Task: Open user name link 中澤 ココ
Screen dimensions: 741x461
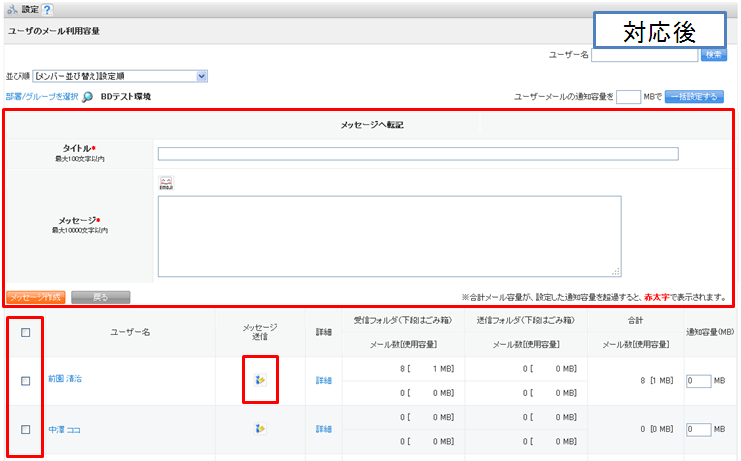Action: 64,429
